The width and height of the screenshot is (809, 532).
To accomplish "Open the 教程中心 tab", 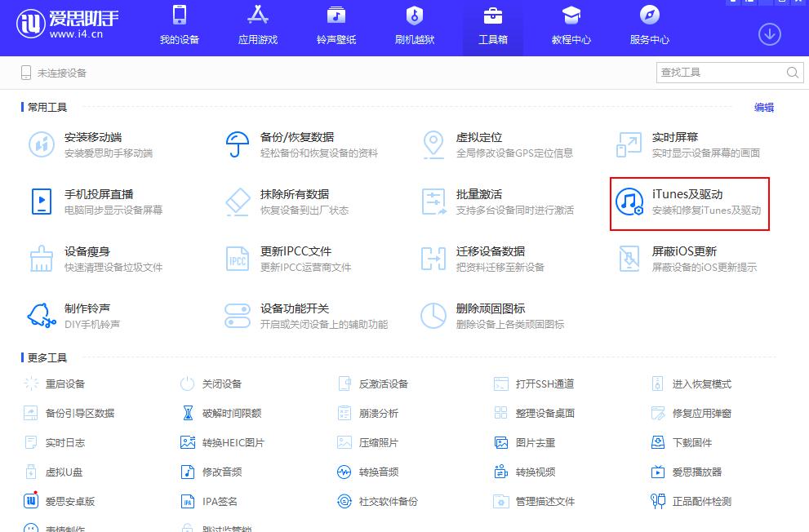I will (x=571, y=26).
